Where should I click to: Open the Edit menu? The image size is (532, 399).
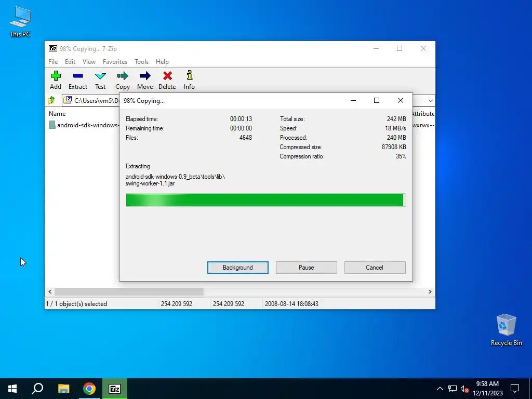click(70, 62)
